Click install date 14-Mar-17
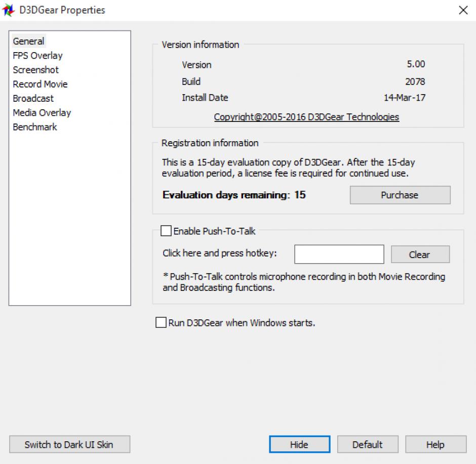The image size is (476, 464). [x=405, y=98]
